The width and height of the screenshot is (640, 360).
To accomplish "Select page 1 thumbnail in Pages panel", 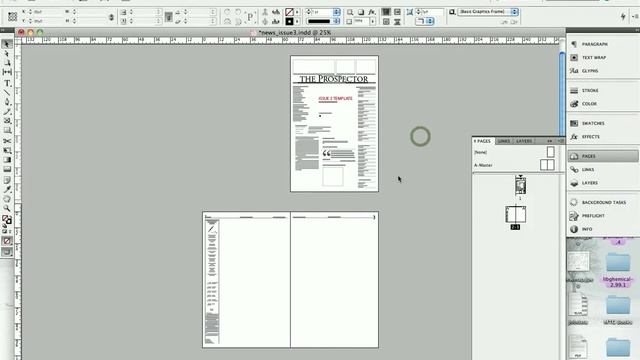I will pyautogui.click(x=520, y=186).
